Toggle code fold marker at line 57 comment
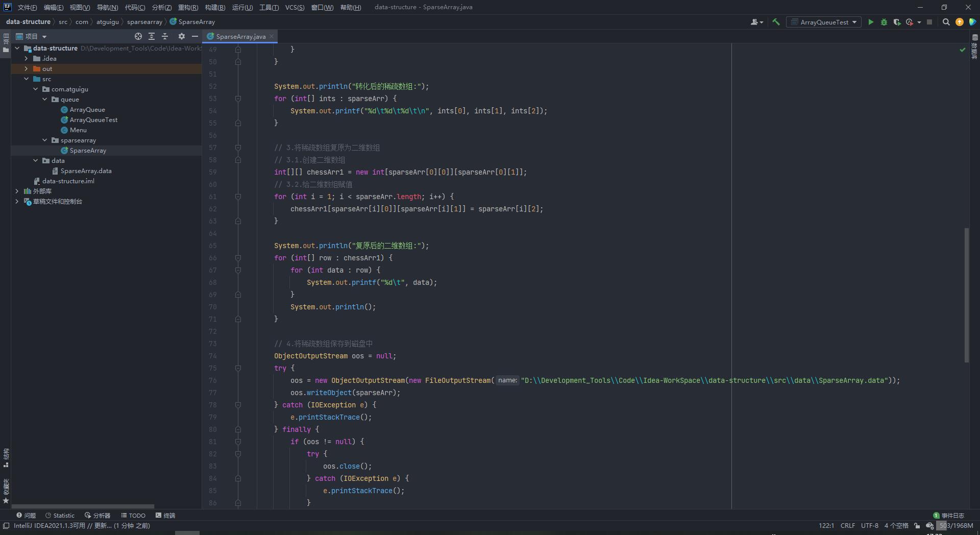This screenshot has width=980, height=535. click(x=238, y=148)
